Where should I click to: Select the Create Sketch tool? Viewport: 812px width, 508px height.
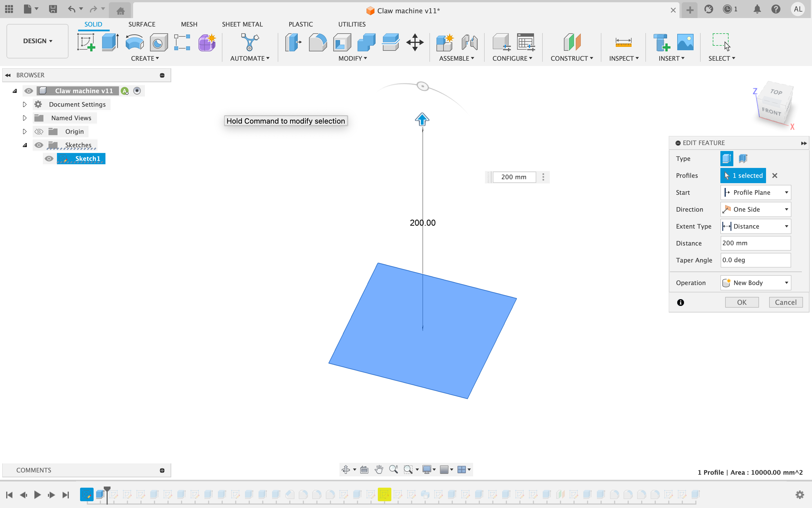point(86,42)
